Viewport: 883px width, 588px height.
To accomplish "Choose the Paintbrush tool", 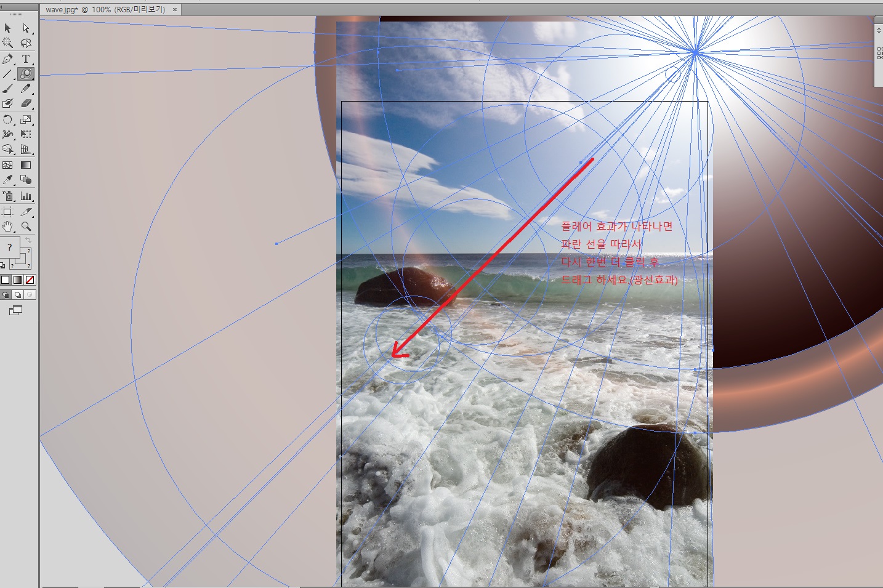I will coord(8,89).
